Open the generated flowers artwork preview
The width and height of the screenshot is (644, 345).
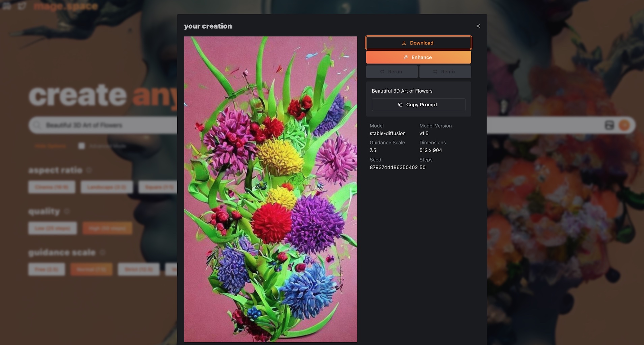click(270, 189)
